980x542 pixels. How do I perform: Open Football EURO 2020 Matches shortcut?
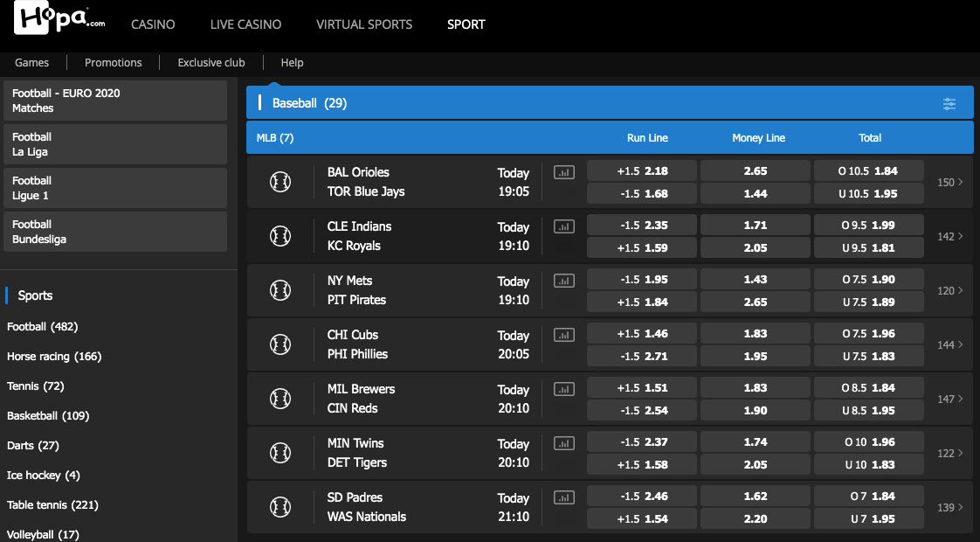point(115,101)
